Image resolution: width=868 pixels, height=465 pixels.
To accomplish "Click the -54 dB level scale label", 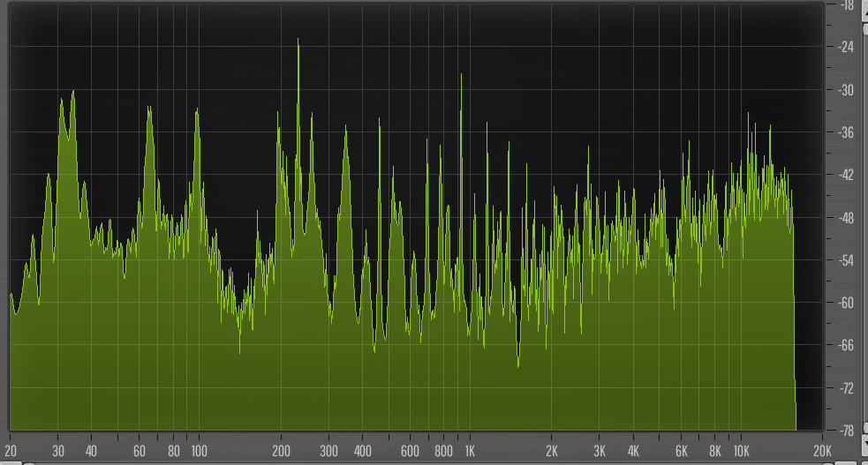I will [x=846, y=260].
